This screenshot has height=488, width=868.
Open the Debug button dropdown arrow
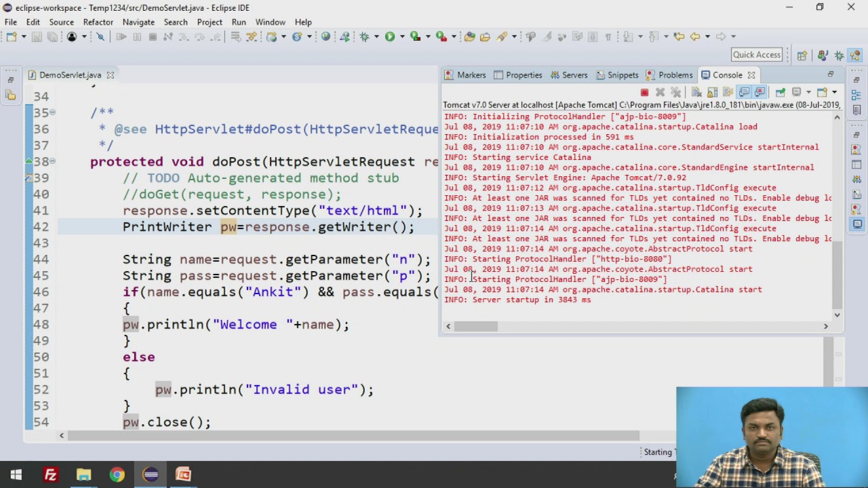click(376, 37)
